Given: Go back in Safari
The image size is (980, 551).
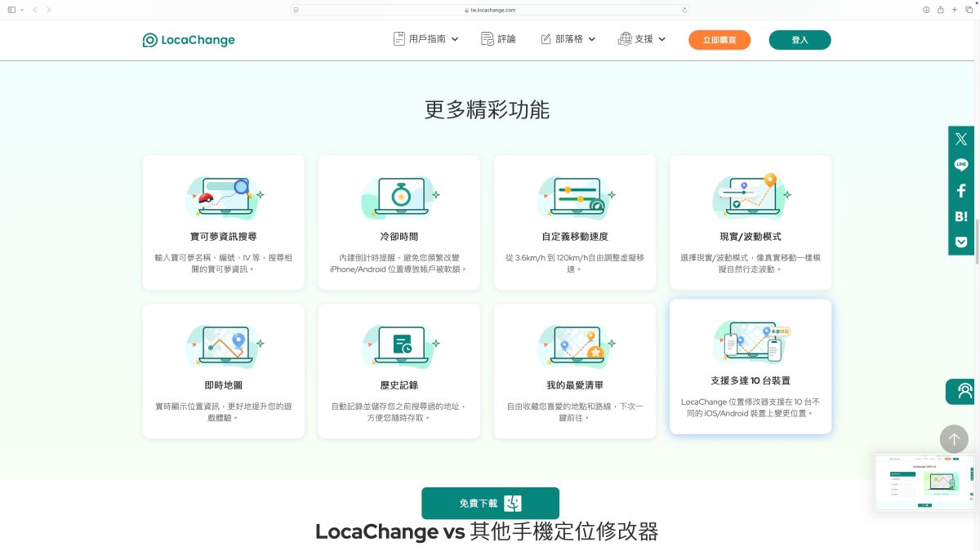Looking at the screenshot, I should click(35, 10).
